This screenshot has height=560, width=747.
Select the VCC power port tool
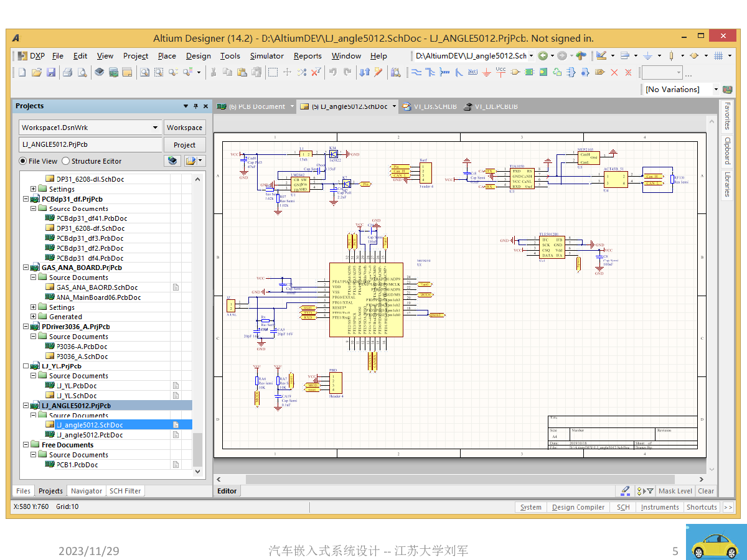click(501, 72)
